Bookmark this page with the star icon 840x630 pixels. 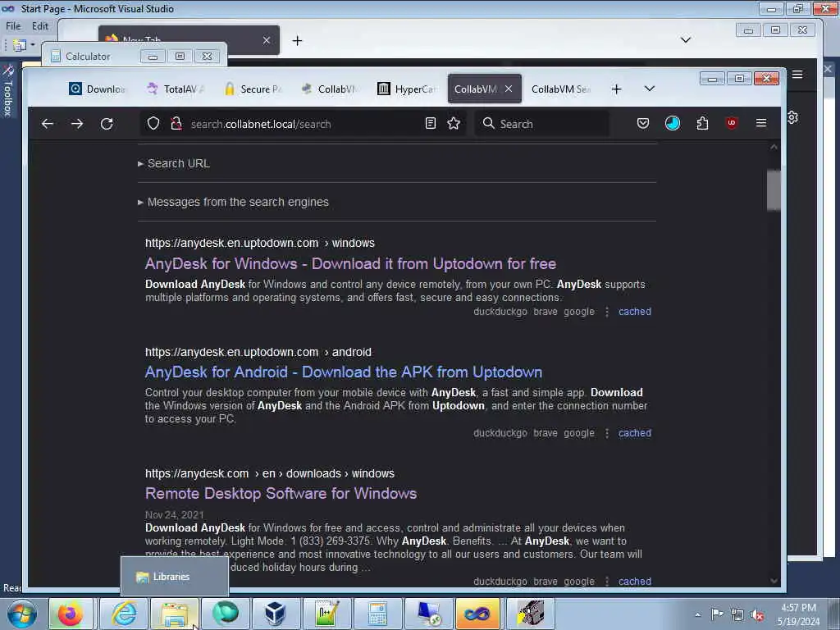(x=454, y=124)
